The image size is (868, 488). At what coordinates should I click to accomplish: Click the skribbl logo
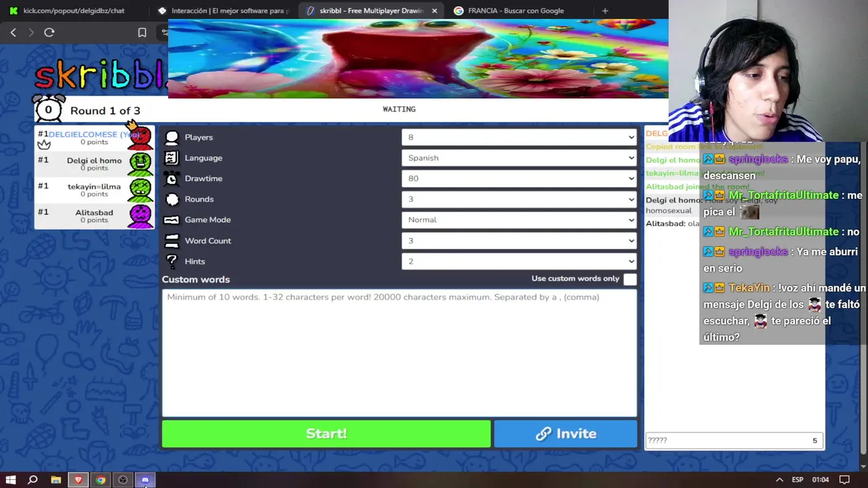pyautogui.click(x=100, y=75)
